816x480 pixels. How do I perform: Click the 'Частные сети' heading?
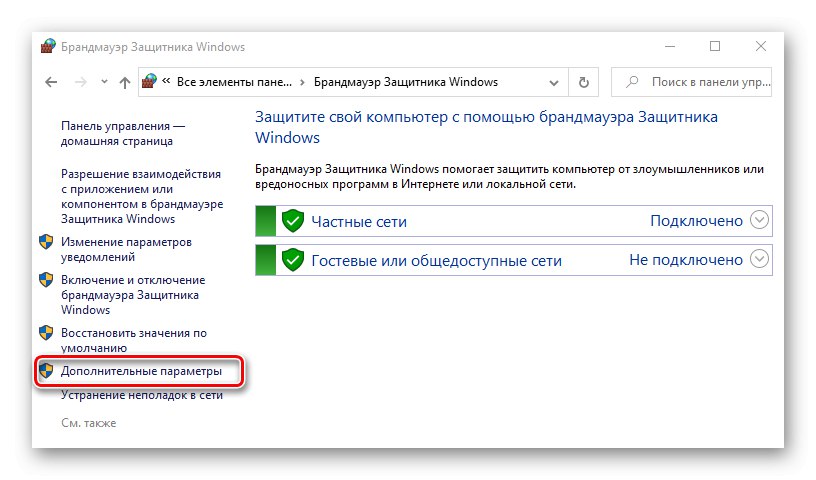pyautogui.click(x=359, y=222)
